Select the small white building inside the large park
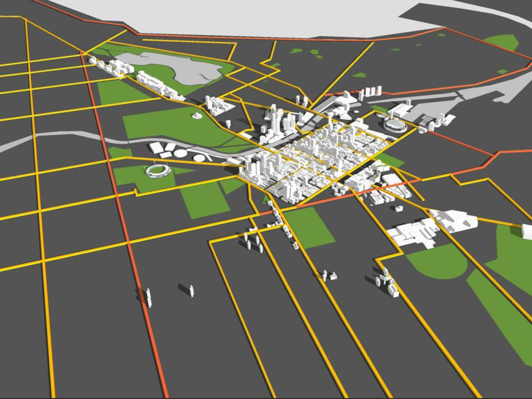Screen dimensions: 532x399 pyautogui.click(x=197, y=116)
